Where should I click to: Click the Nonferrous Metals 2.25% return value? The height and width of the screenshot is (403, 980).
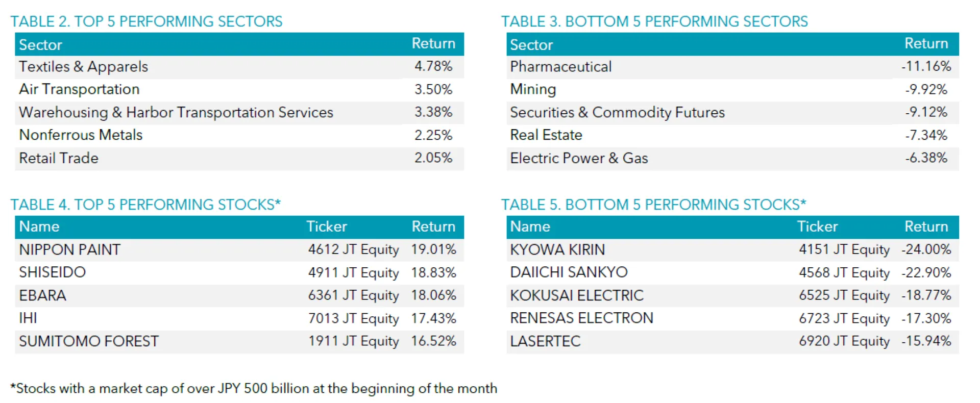pyautogui.click(x=433, y=135)
